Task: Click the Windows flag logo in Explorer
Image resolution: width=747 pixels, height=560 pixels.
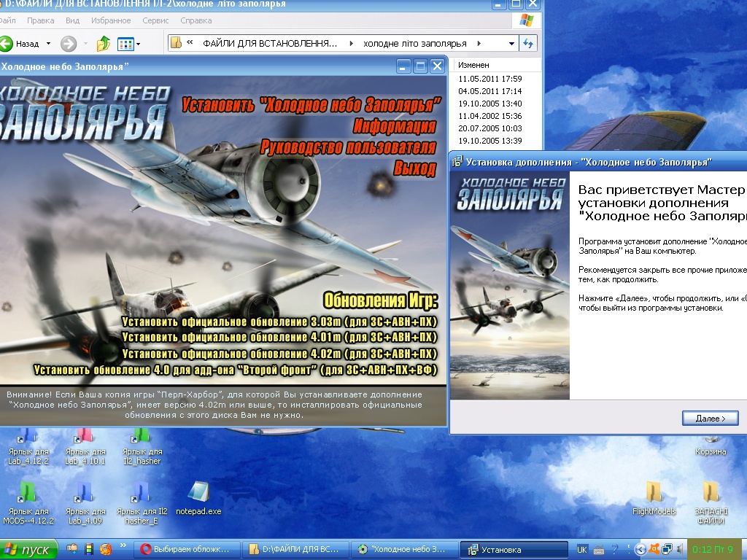Action: [527, 20]
